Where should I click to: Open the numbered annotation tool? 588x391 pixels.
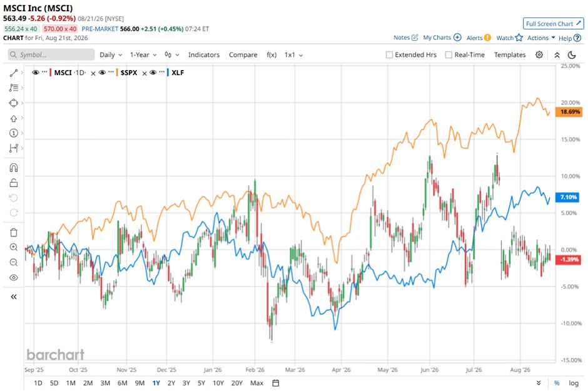tap(14, 133)
